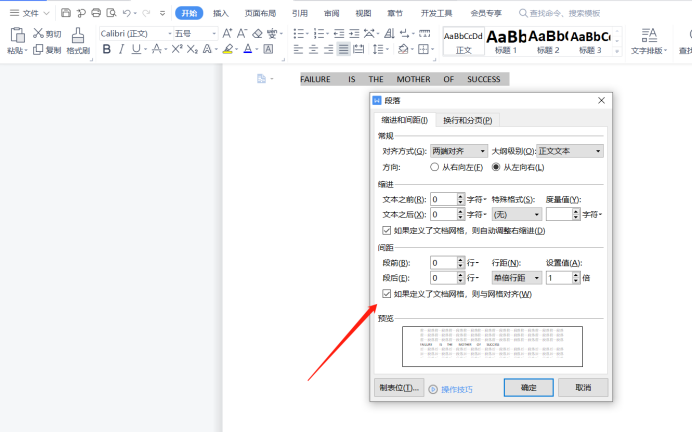This screenshot has height=433, width=693.
Task: Open Print Preview from quick toolbar
Action: tap(111, 13)
